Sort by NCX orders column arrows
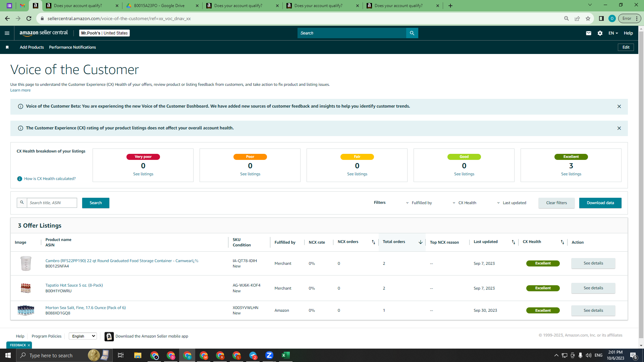Image resolution: width=644 pixels, height=362 pixels. pos(373,242)
